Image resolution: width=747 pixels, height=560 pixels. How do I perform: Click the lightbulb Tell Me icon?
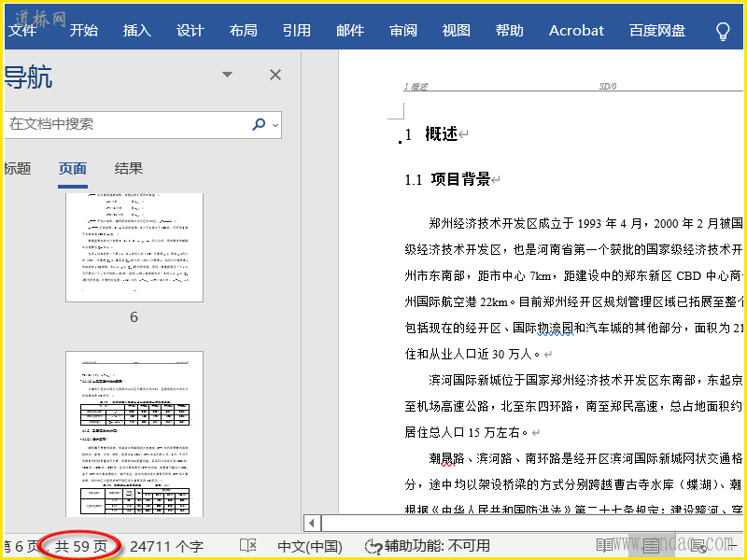pyautogui.click(x=722, y=31)
